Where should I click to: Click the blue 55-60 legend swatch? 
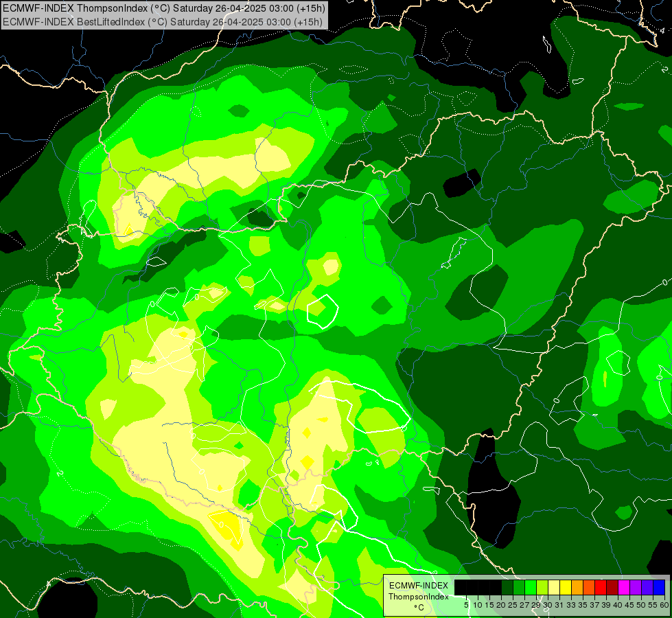659,588
